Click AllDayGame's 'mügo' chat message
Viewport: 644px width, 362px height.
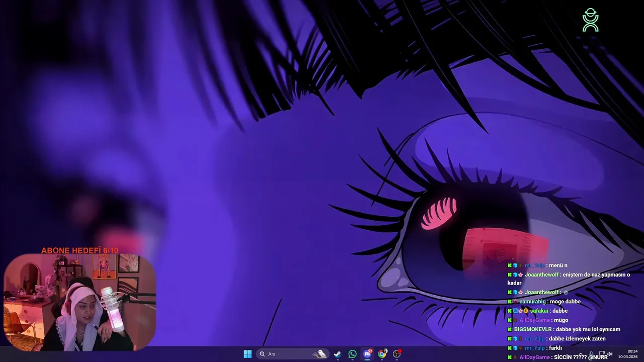[538, 320]
